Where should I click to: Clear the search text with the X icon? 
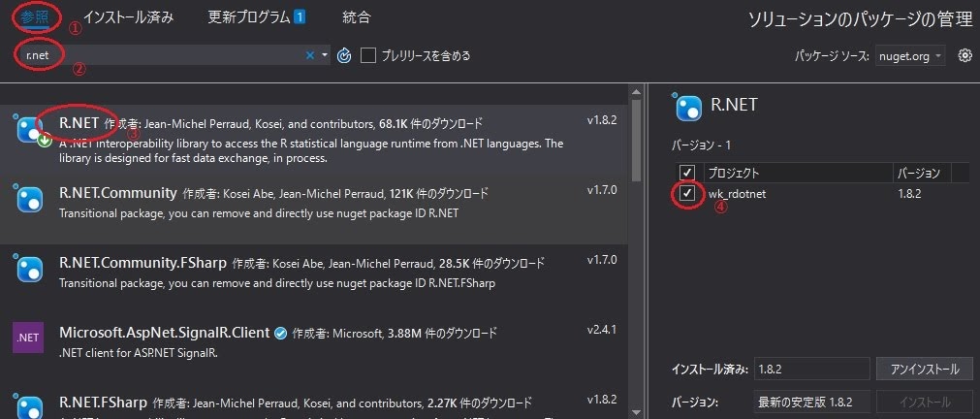310,55
